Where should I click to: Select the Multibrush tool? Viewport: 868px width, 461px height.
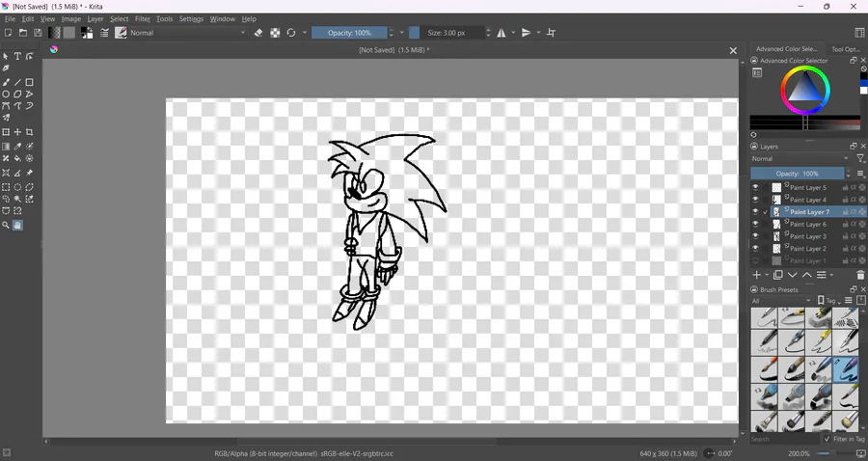(6, 118)
